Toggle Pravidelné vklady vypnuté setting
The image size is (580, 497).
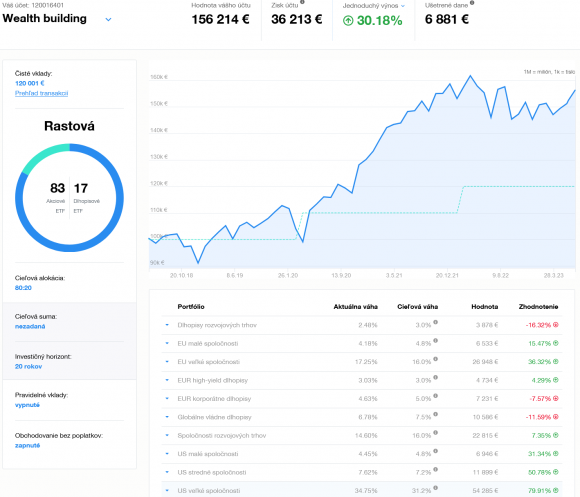click(x=27, y=405)
